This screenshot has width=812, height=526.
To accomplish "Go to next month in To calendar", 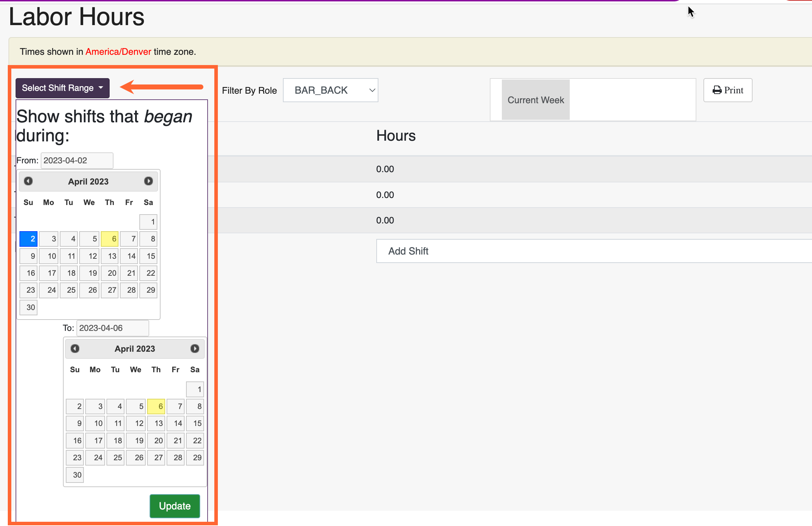I will click(x=195, y=349).
